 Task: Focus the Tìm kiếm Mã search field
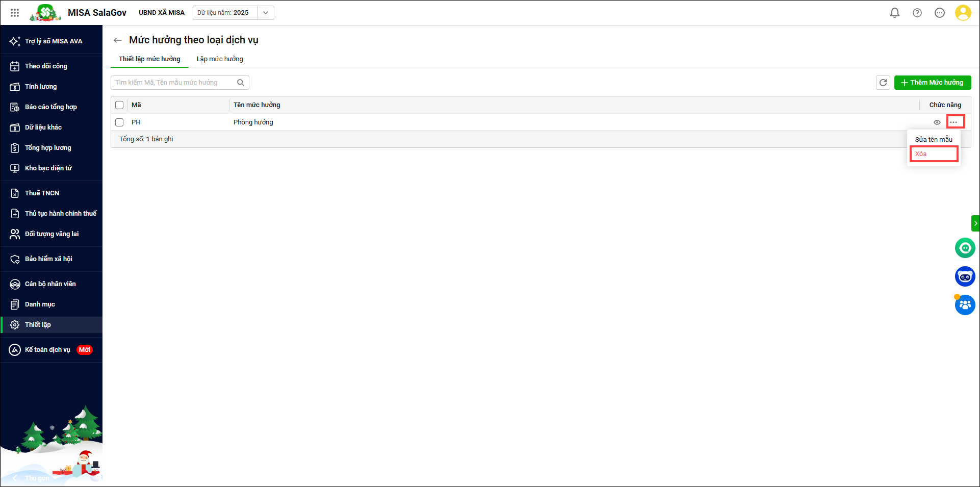(173, 83)
